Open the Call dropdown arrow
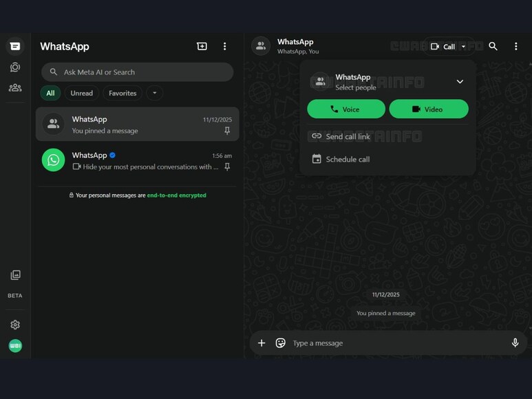 [464, 47]
